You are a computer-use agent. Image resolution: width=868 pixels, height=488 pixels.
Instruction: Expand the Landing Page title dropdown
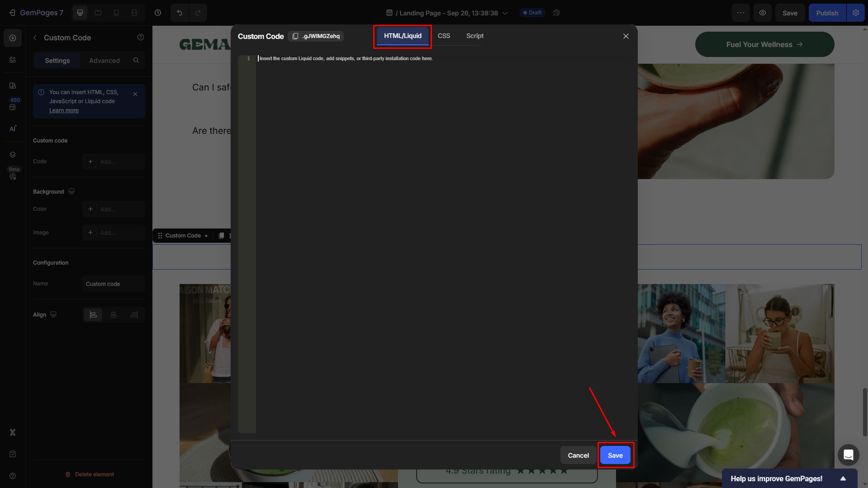505,13
